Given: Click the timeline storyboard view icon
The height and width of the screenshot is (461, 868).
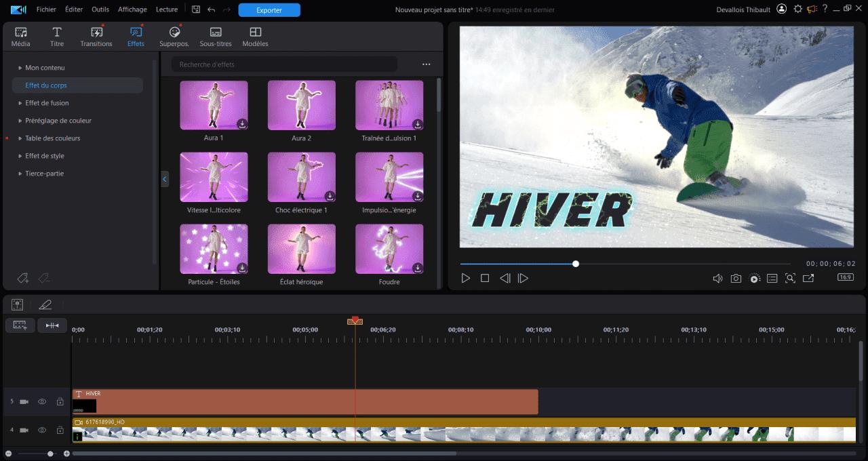Looking at the screenshot, I should [17, 305].
